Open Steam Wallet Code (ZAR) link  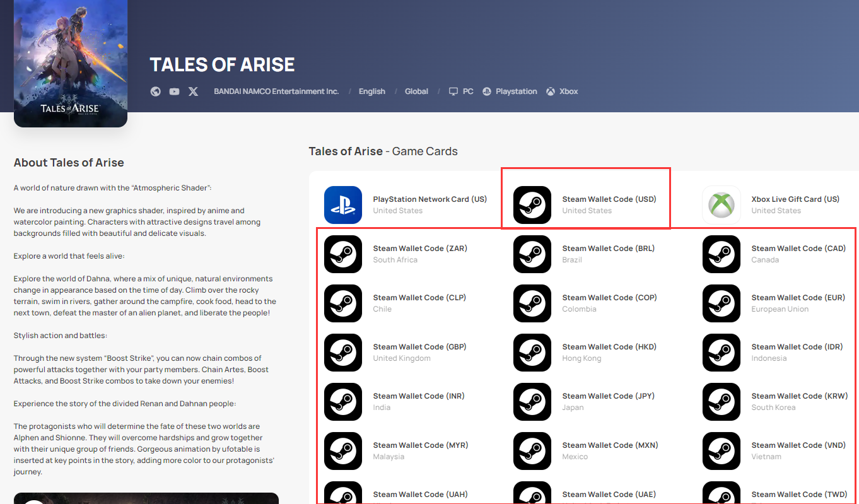420,249
